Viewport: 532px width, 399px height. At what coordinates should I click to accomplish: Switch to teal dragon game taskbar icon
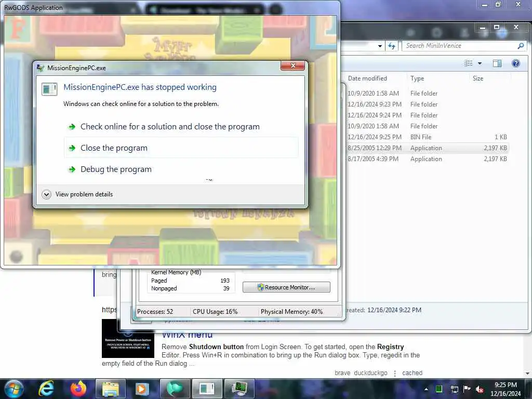coord(175,389)
